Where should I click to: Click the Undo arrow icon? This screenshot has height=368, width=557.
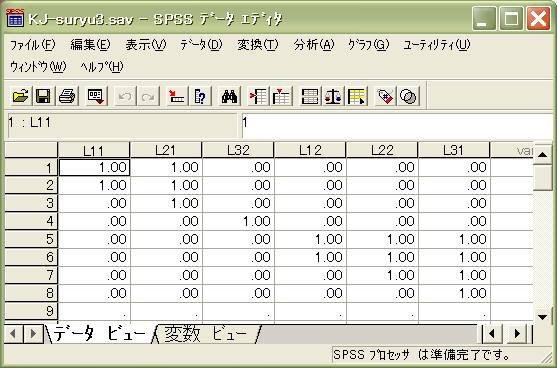[125, 96]
